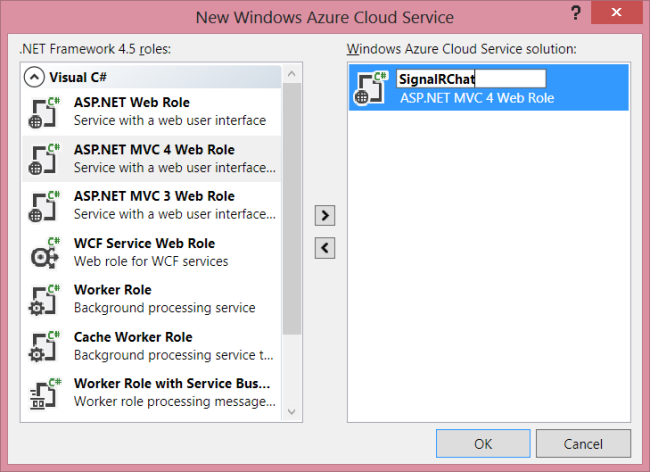This screenshot has height=472, width=650.
Task: Click the SignalRChat role icon in solution pane
Action: pyautogui.click(x=370, y=87)
